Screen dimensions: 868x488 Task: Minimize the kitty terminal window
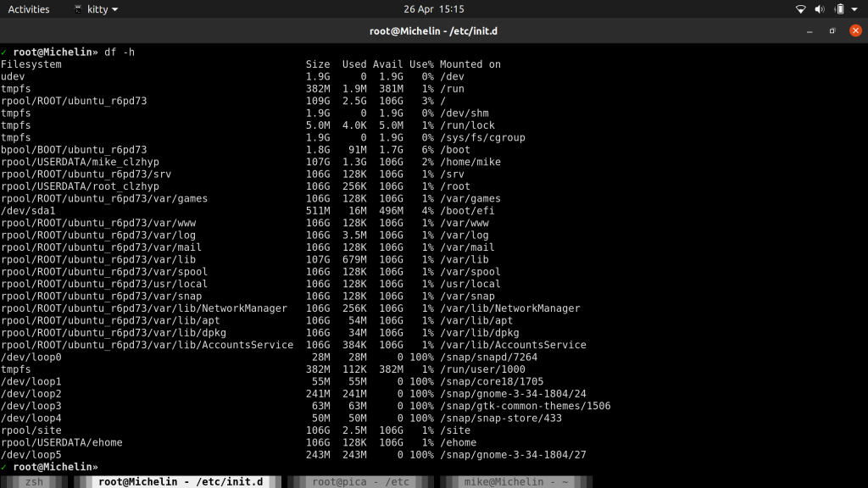tap(810, 31)
